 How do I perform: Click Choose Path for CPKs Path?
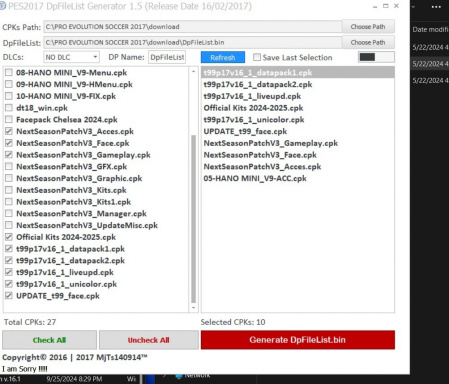[368, 27]
